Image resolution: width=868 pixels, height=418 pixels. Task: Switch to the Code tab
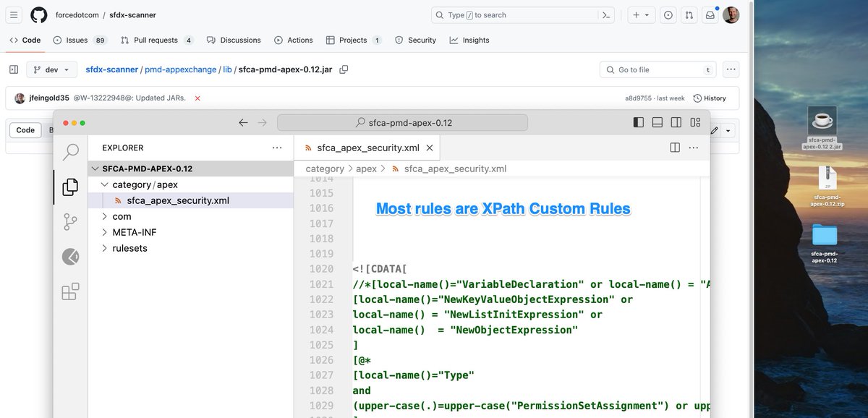[25, 40]
